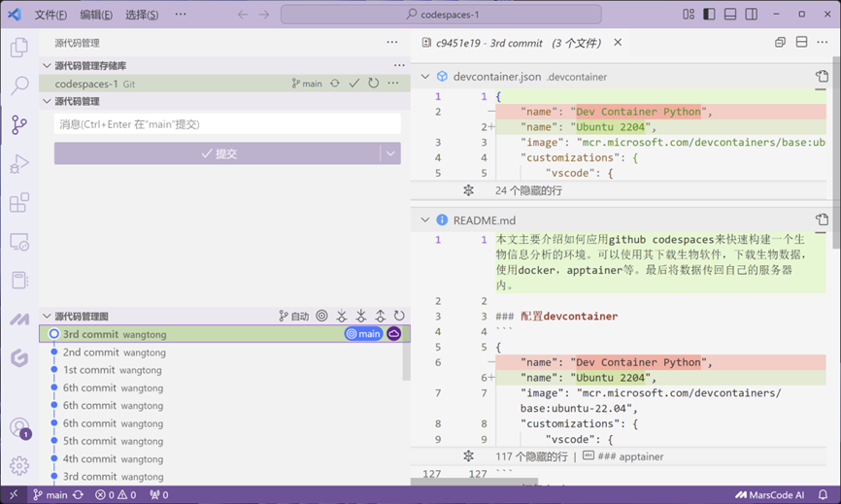Open customize layout button in title bar

pos(689,15)
